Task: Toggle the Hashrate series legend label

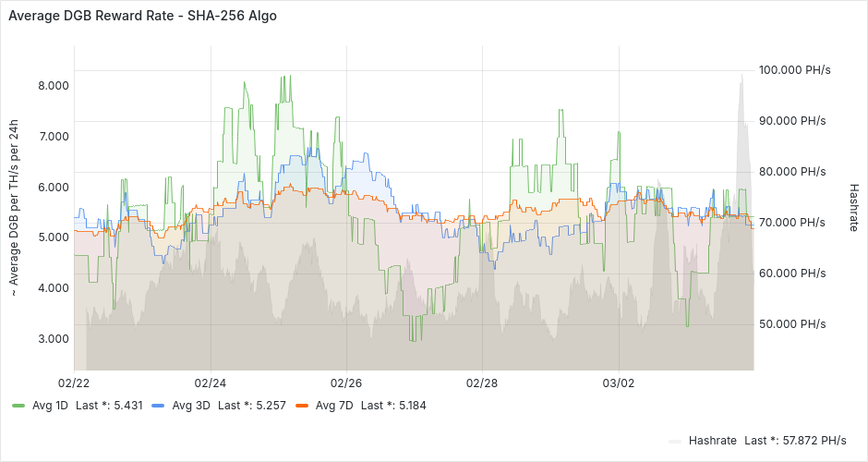Action: click(713, 441)
